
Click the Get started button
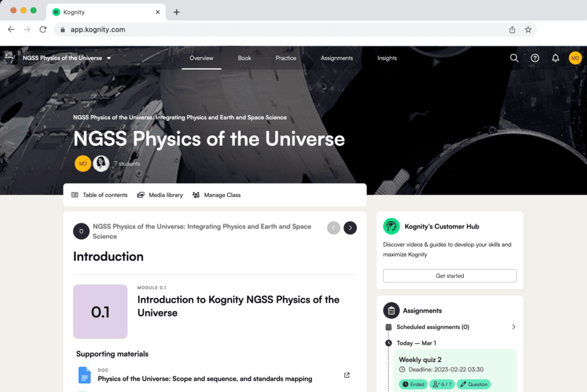(x=449, y=276)
